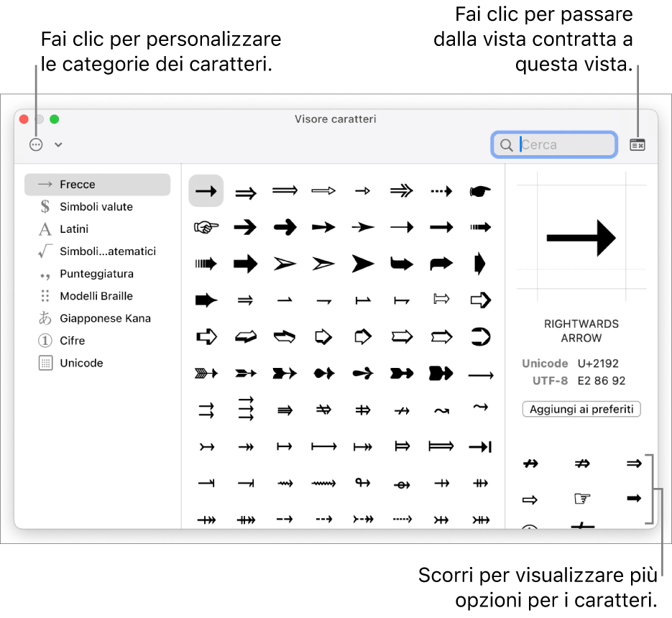The height and width of the screenshot is (618, 672).
Task: Select the triple-line rightwards arrow in first row
Action: pyautogui.click(x=402, y=190)
